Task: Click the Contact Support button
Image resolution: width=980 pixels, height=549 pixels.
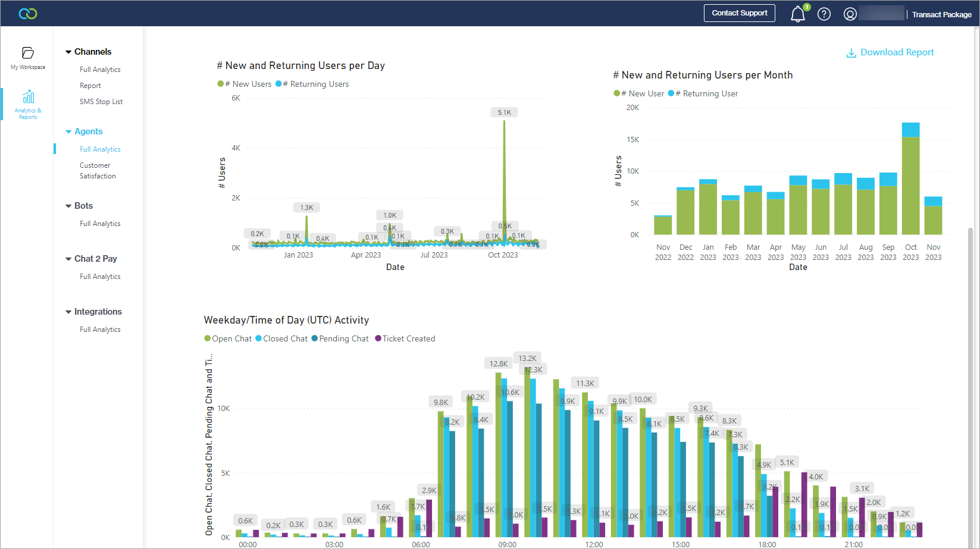Action: 739,13
